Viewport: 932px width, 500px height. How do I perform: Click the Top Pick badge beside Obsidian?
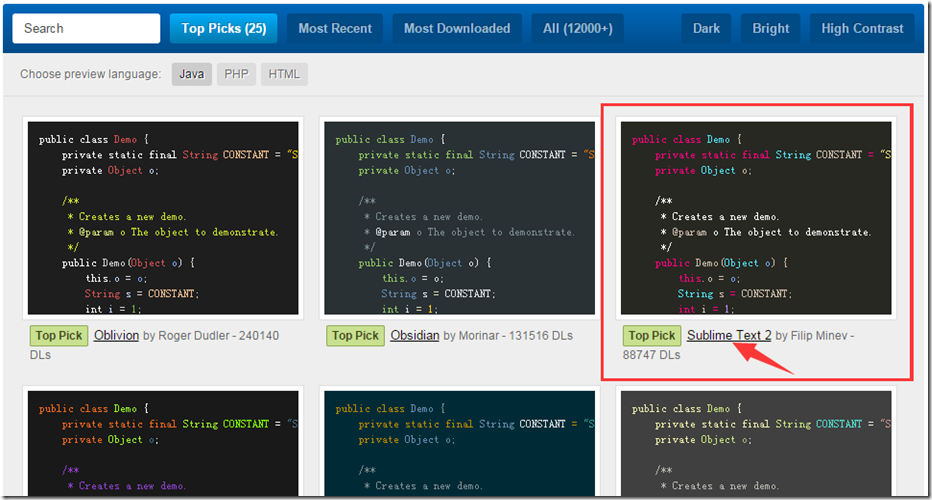point(355,335)
